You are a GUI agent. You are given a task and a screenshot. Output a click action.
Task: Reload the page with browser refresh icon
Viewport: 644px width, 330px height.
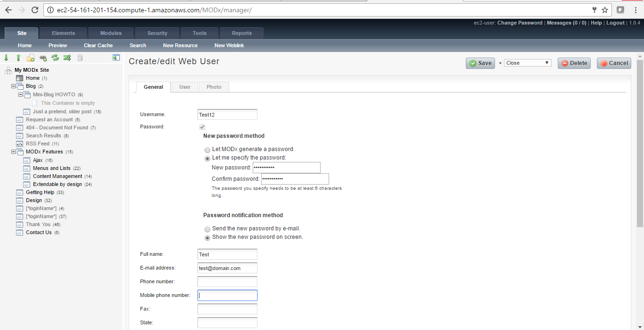(x=34, y=9)
